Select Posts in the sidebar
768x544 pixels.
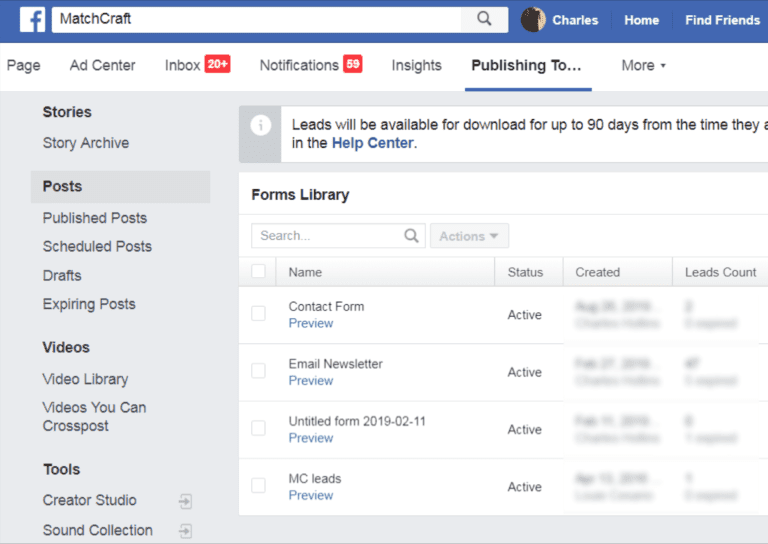[120, 187]
